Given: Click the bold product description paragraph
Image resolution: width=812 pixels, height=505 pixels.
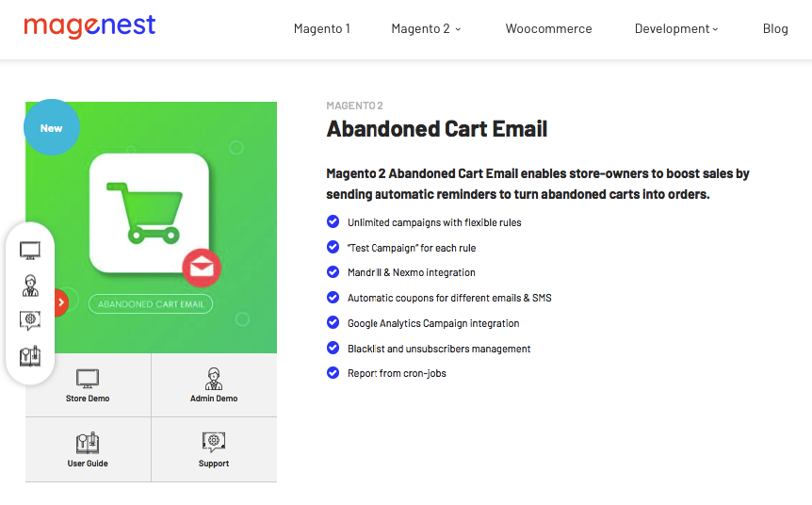Looking at the screenshot, I should [x=538, y=184].
